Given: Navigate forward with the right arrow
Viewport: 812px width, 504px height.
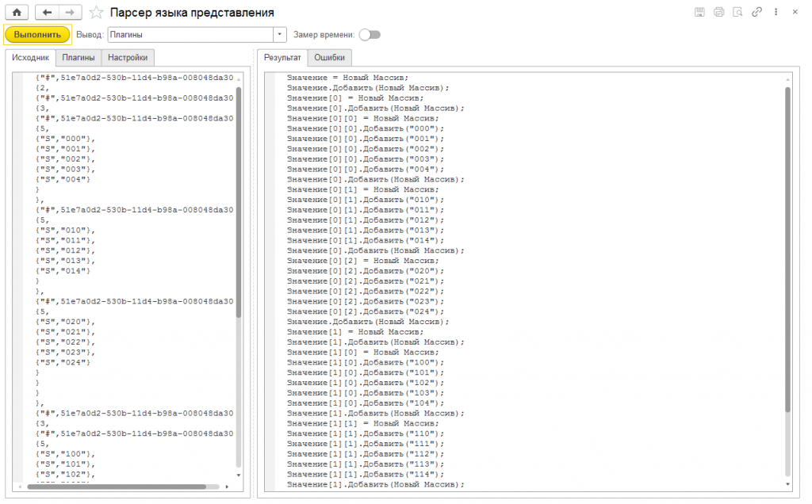Looking at the screenshot, I should point(70,12).
